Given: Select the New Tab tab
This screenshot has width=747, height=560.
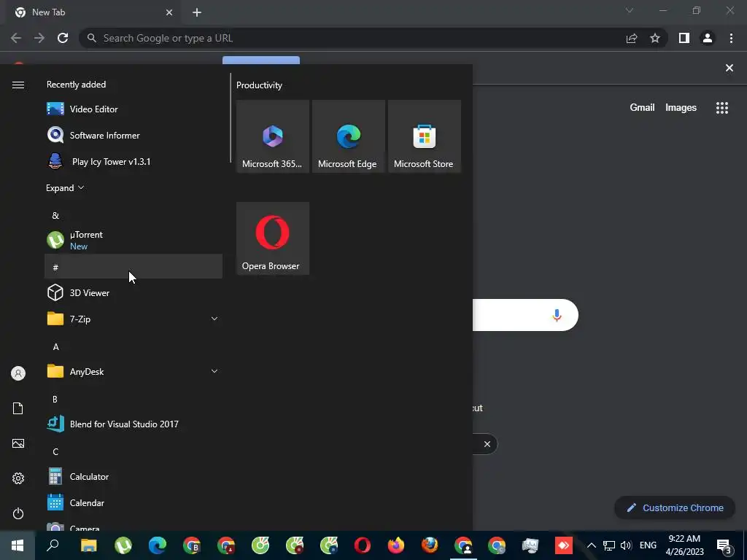Looking at the screenshot, I should (x=93, y=12).
